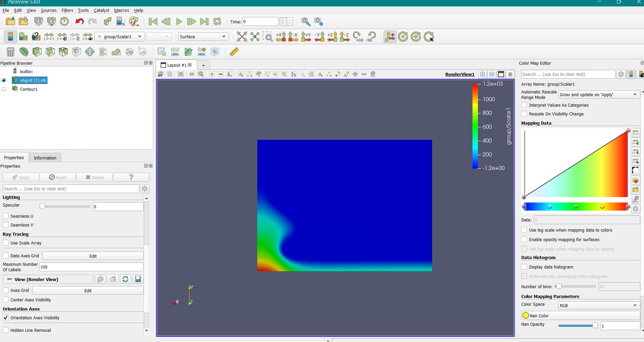The image size is (644, 342).
Task: Enable Display data histogram checkbox
Action: tap(524, 267)
